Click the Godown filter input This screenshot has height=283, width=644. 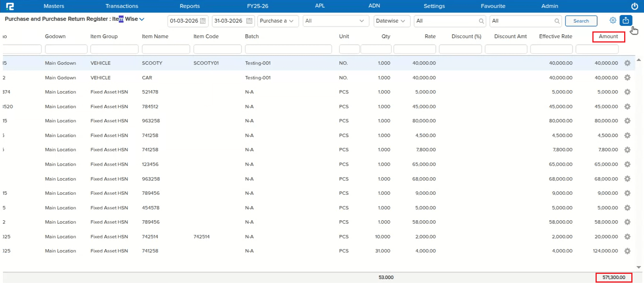tap(66, 49)
